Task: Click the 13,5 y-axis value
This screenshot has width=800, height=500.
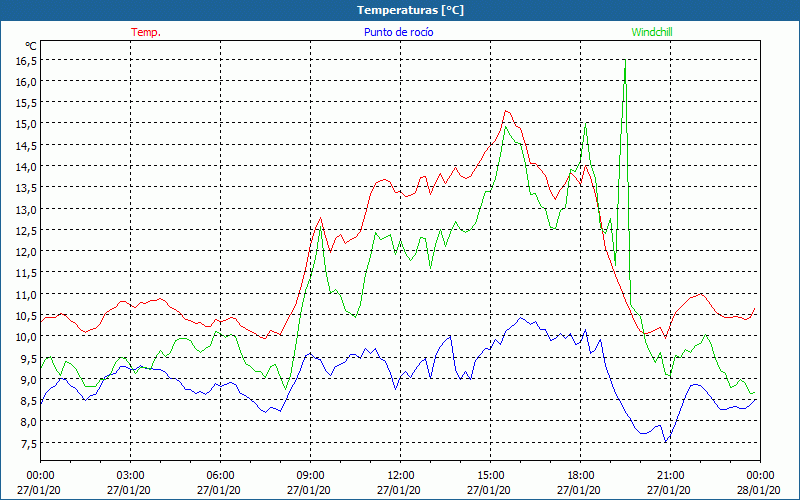Action: click(27, 188)
